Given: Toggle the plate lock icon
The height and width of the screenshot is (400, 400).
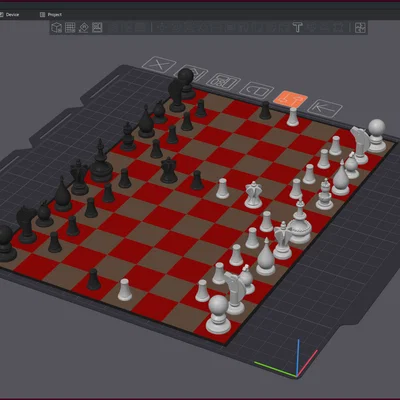Looking at the screenshot, I should click(x=257, y=90).
